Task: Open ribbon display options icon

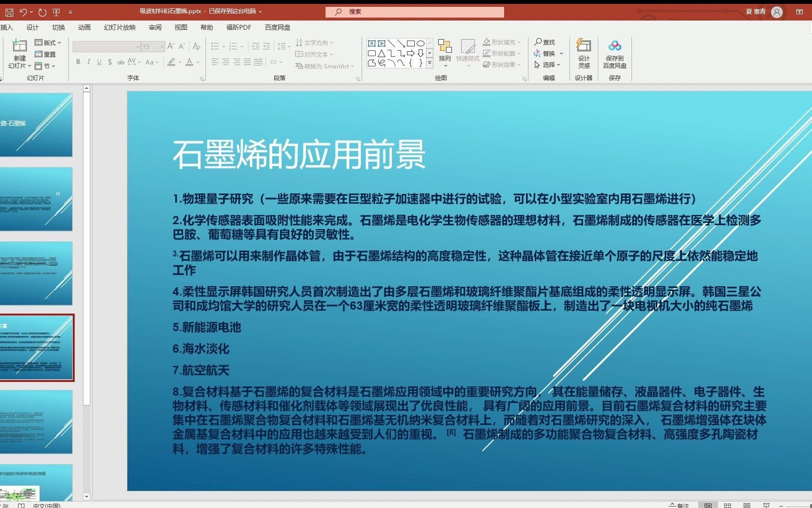Action: click(799, 12)
